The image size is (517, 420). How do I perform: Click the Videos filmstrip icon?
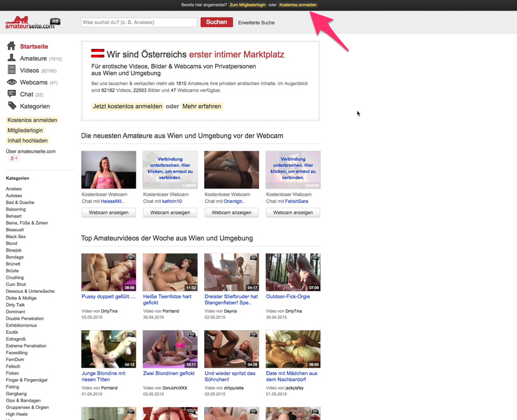point(11,70)
